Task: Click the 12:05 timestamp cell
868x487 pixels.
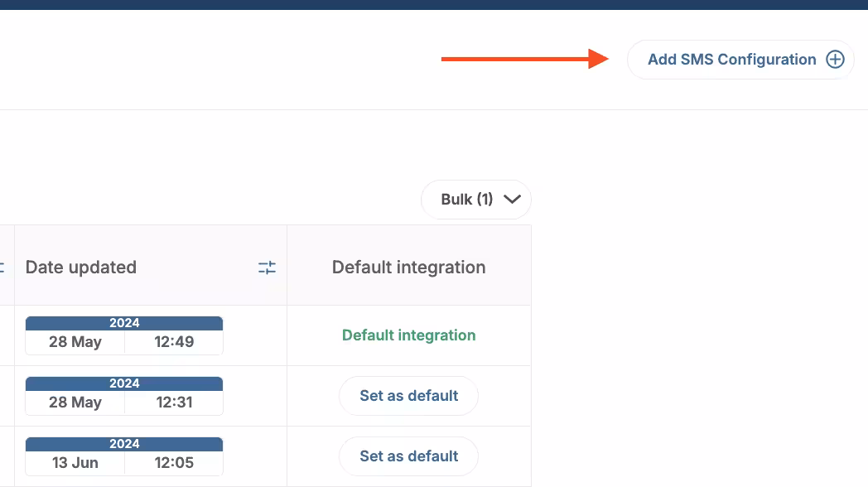Action: (x=174, y=462)
